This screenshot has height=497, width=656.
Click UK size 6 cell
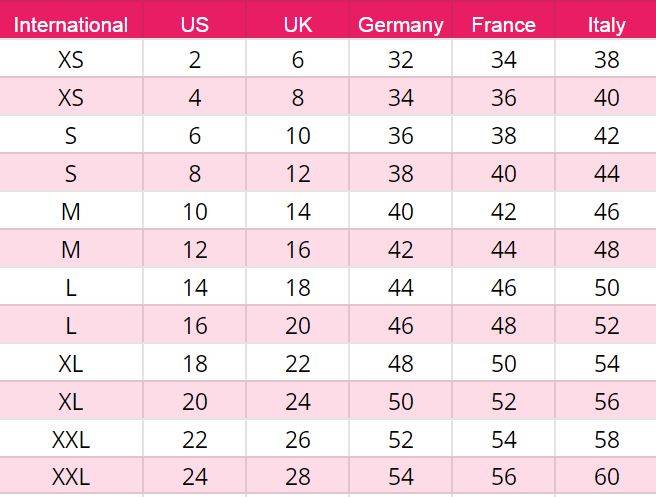coord(298,59)
